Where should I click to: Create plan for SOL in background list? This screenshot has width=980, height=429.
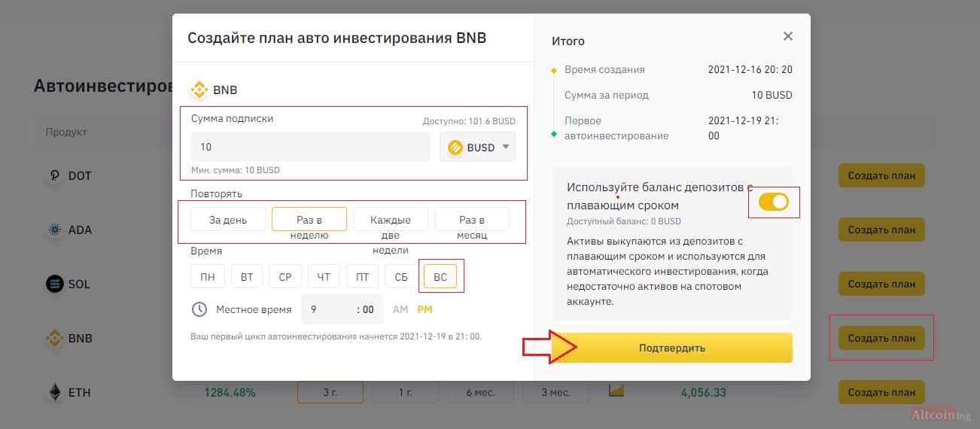click(x=881, y=284)
